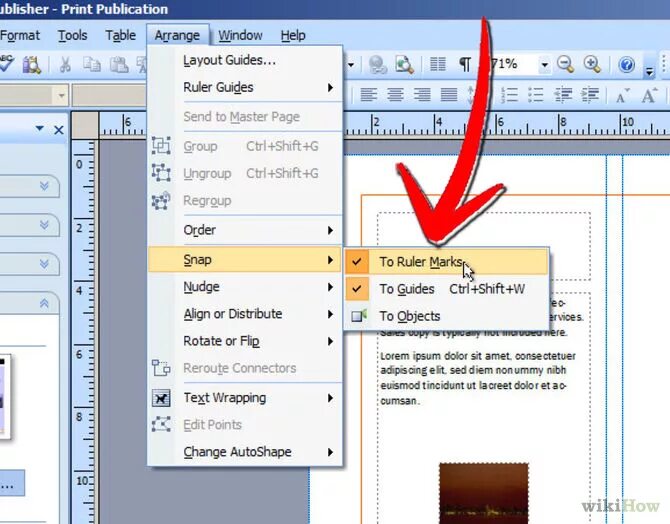Open the Window menu
Screen dimensions: 670x524
tap(240, 35)
